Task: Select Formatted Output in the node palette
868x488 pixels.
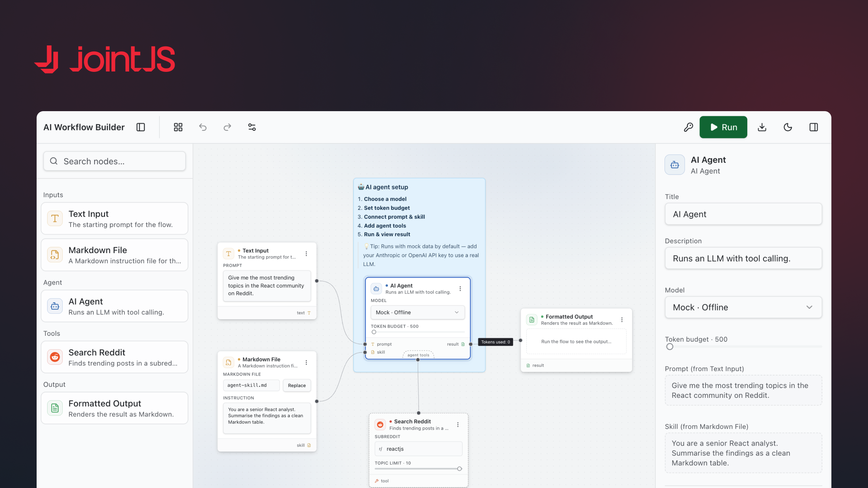Action: point(114,408)
